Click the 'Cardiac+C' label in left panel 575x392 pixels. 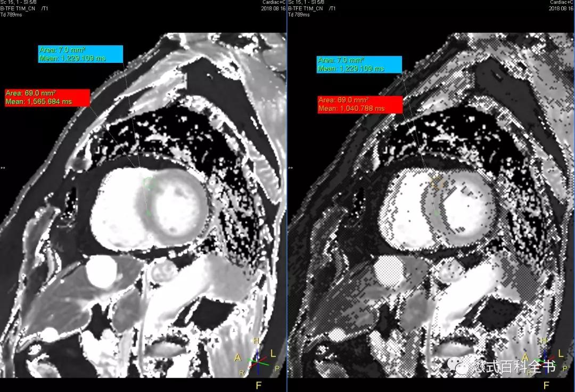pos(274,2)
